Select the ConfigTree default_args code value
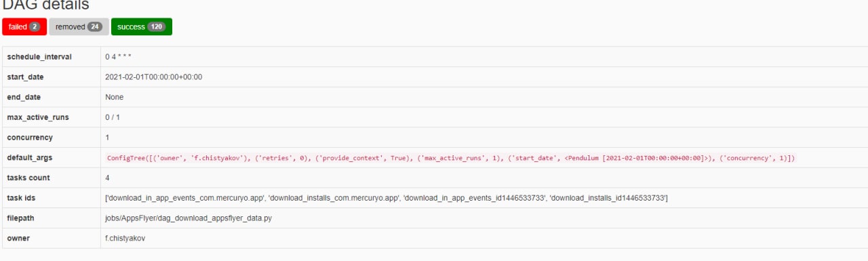 451,158
